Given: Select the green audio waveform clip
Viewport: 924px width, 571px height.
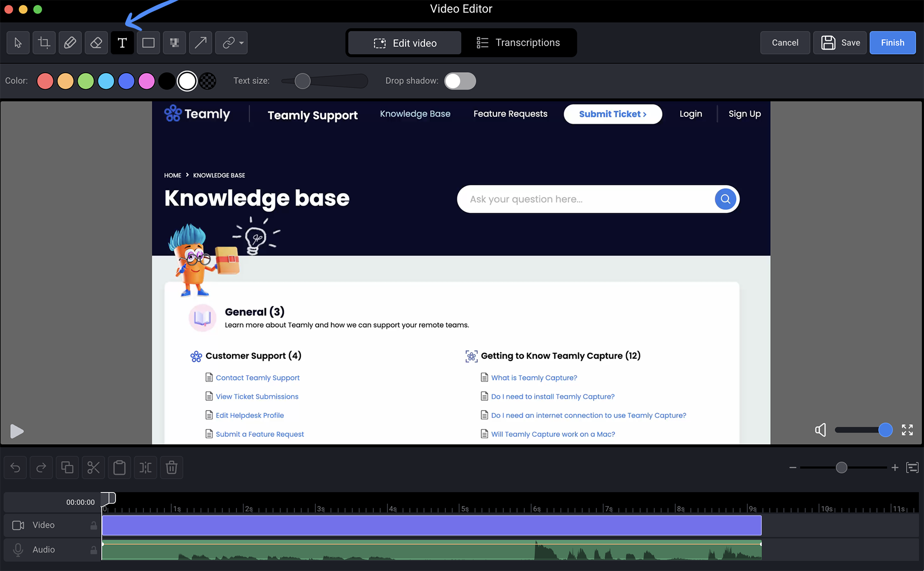Looking at the screenshot, I should (432, 550).
